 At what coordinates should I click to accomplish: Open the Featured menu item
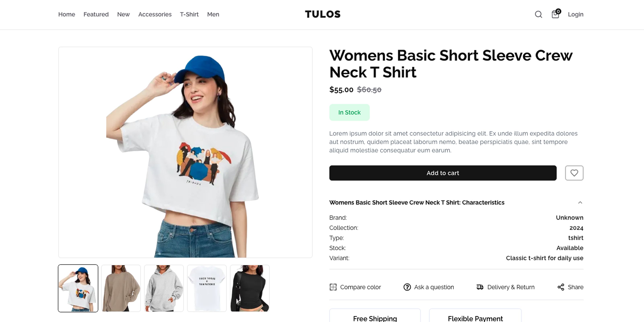[x=96, y=14]
